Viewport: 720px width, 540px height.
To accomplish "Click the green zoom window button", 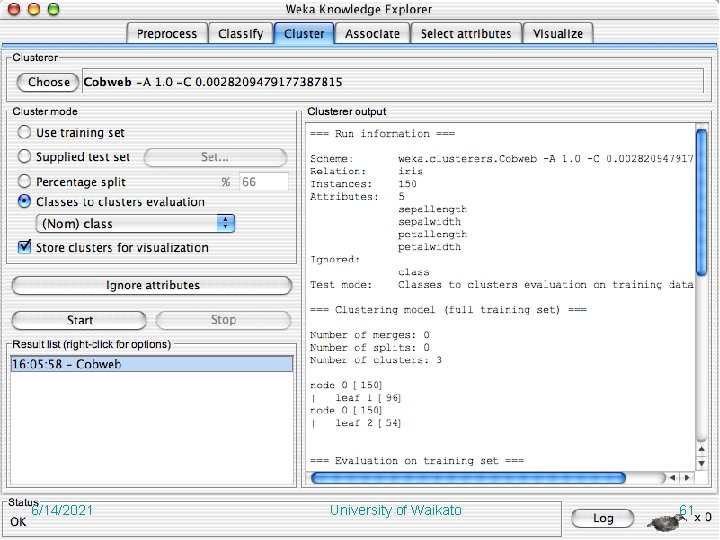I will (x=54, y=9).
